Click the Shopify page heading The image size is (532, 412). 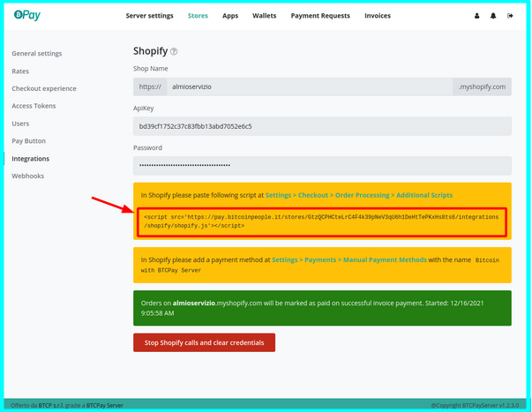pos(150,51)
